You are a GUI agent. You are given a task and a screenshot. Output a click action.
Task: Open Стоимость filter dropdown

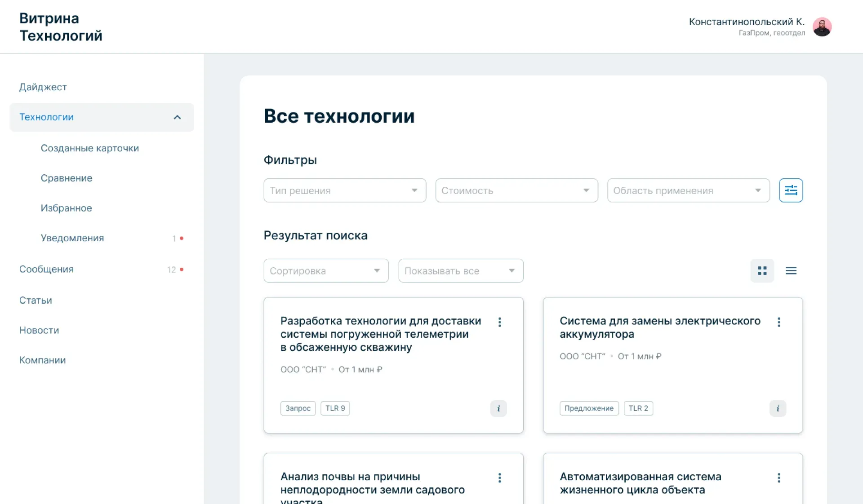(516, 190)
